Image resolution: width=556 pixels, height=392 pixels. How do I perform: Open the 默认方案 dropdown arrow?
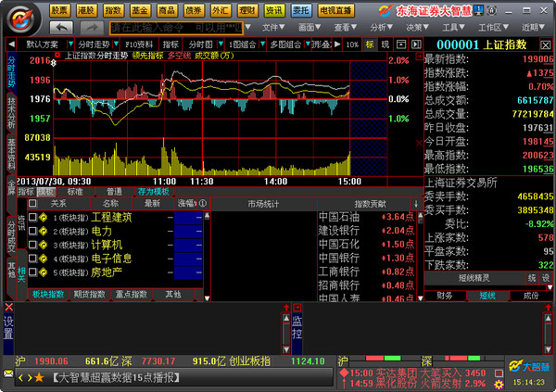(70, 44)
